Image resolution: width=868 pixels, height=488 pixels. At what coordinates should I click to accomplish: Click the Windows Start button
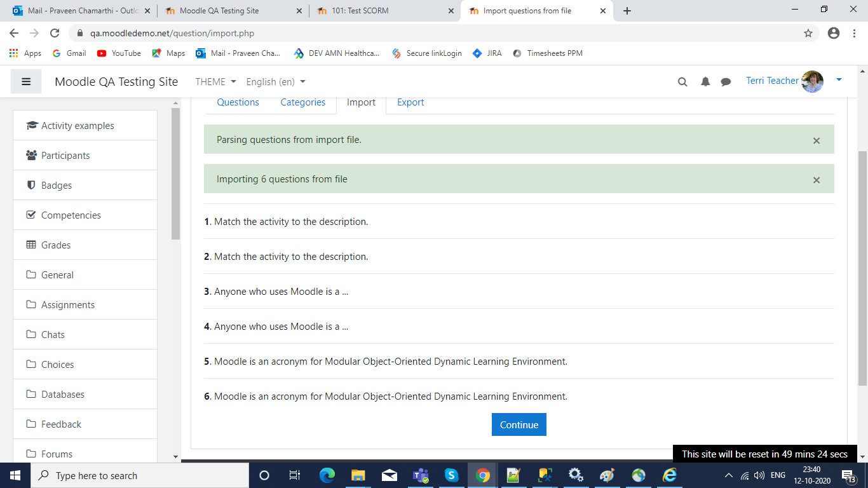(15, 475)
